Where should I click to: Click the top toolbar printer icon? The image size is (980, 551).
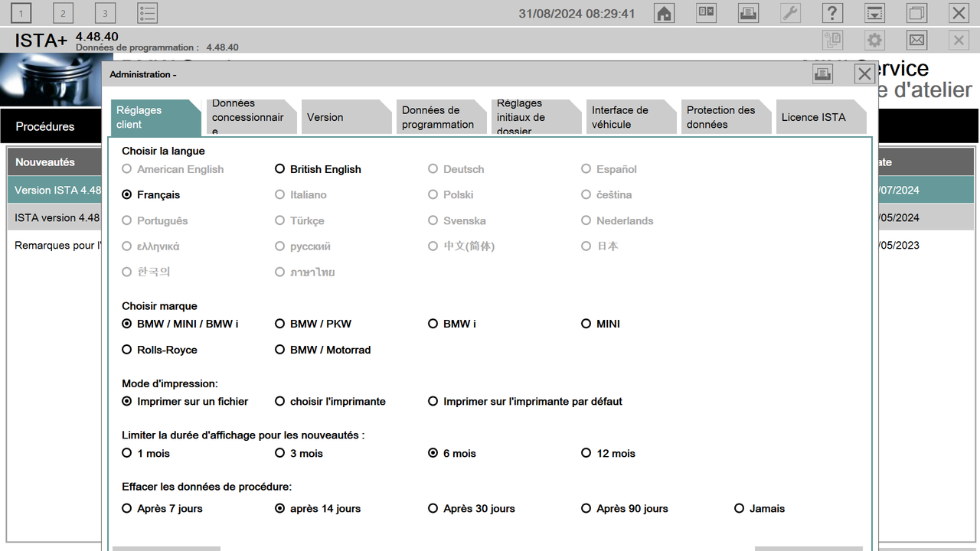coord(748,13)
